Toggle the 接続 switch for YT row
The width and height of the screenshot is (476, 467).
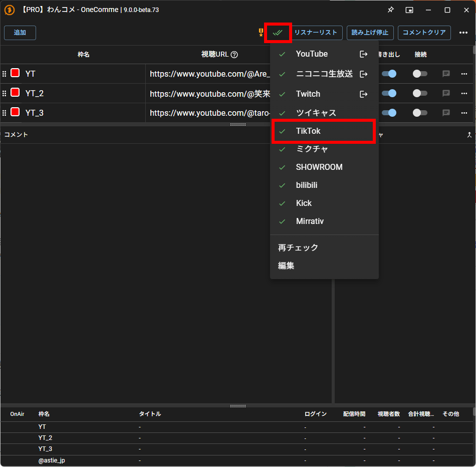coord(419,74)
